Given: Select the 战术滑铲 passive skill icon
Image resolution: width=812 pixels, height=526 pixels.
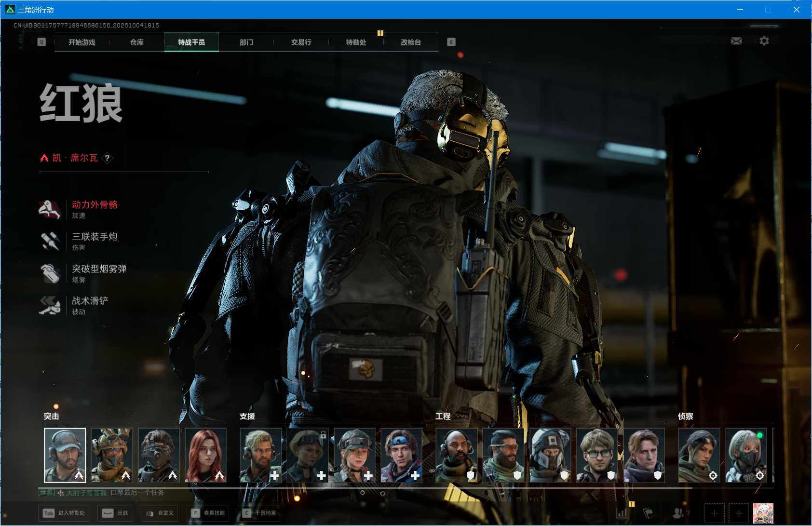Looking at the screenshot, I should 50,305.
